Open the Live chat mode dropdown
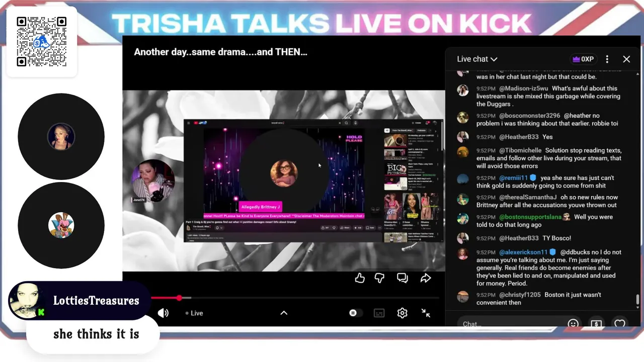 (x=477, y=59)
